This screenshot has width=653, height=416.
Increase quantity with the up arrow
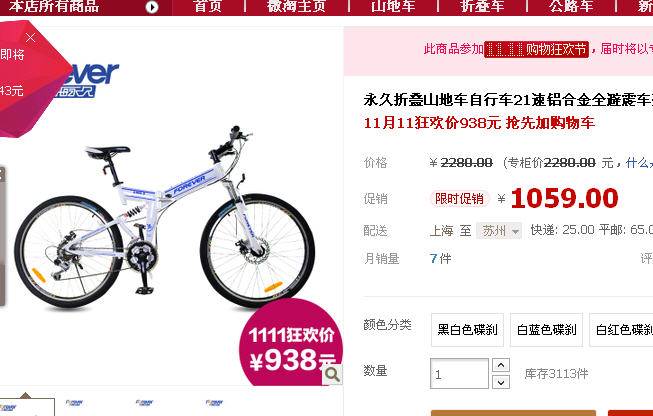pos(501,365)
